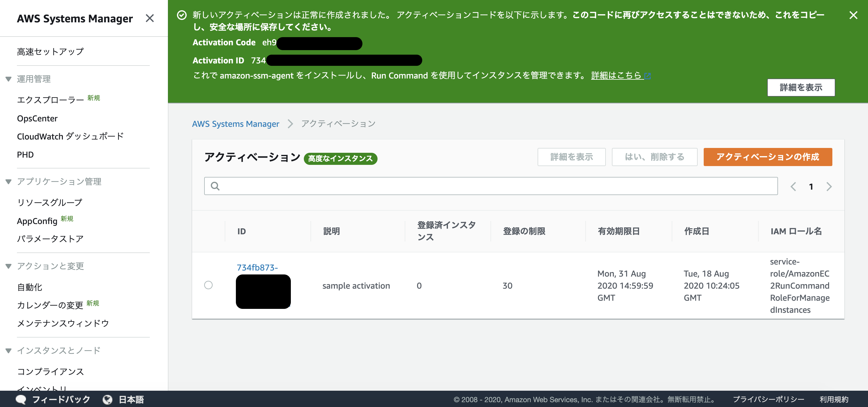Viewport: 868px width, 407px height.
Task: Navigate to 高速セットアップ in sidebar
Action: coord(50,51)
